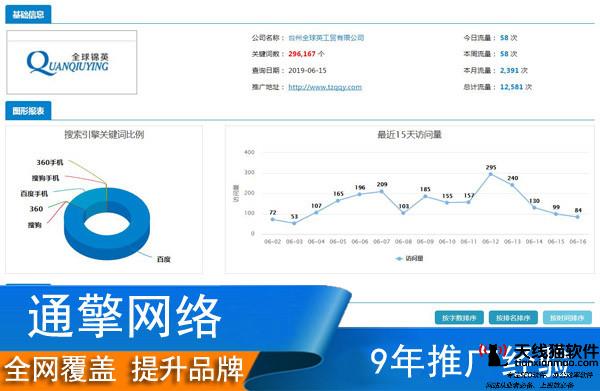
Task: Click the 360手机 pie chart label
Action: (x=50, y=162)
